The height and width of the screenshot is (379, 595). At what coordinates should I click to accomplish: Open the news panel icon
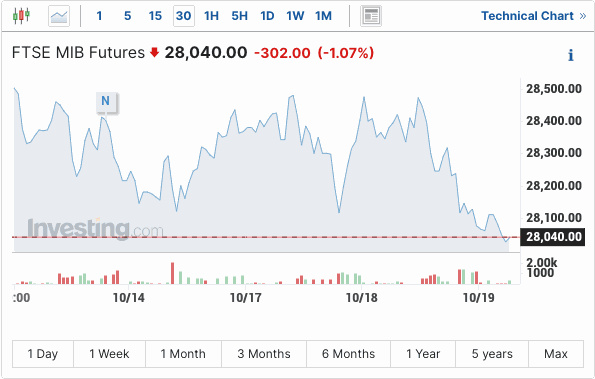[x=371, y=16]
